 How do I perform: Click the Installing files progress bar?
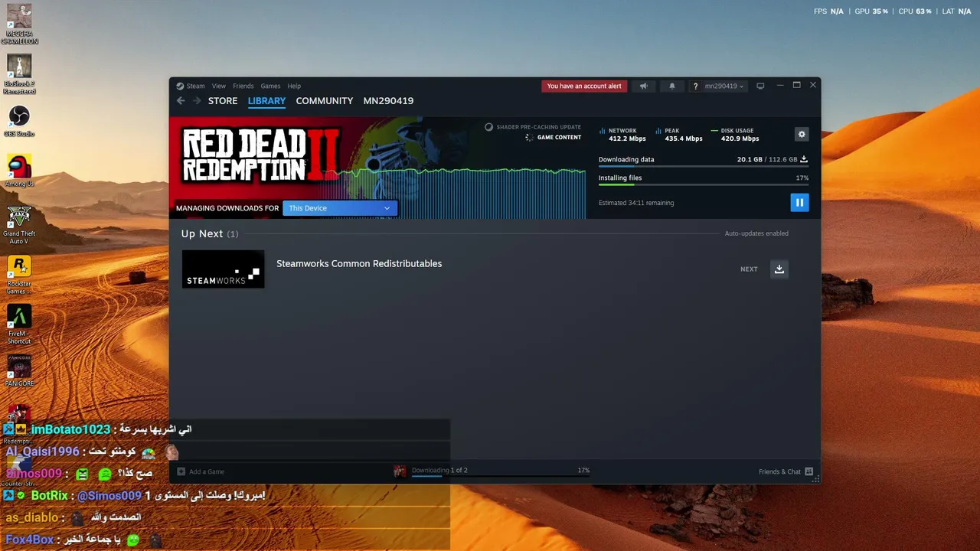(703, 184)
